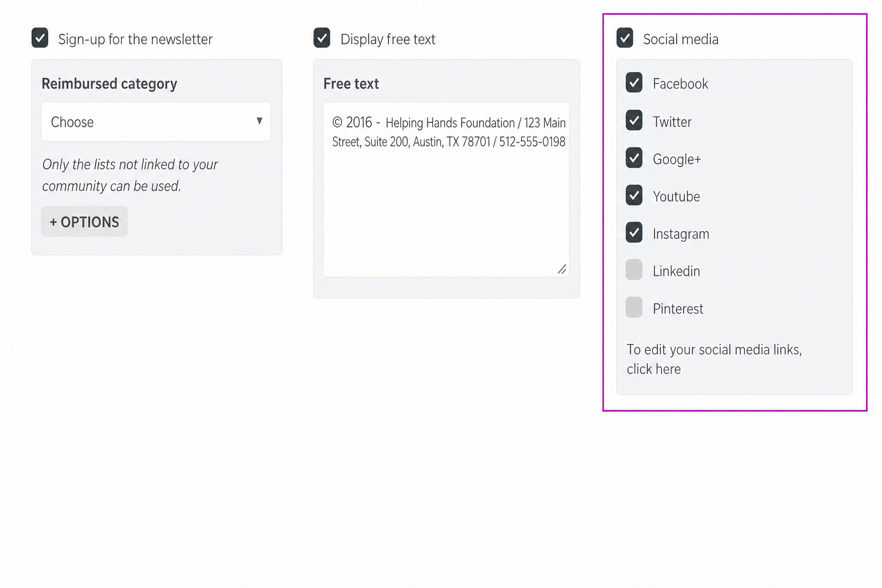
Task: Uncheck the Twitter option
Action: [634, 121]
